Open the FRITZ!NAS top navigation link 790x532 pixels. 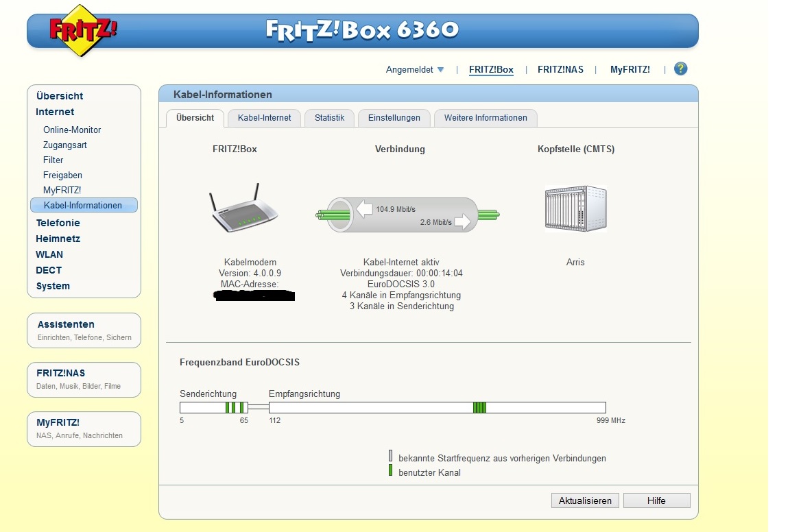tap(560, 69)
